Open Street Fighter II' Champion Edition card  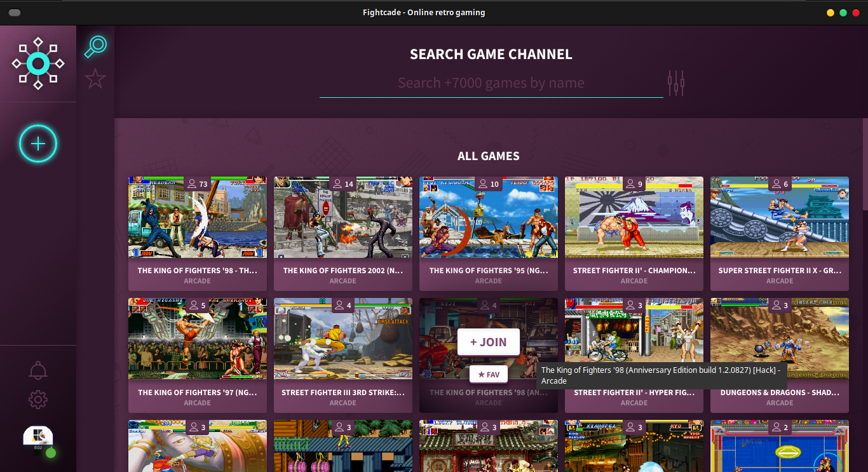coord(634,234)
